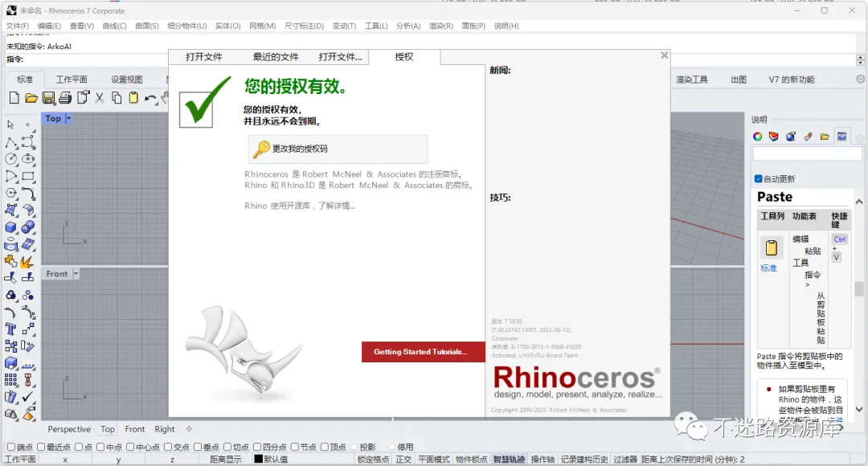The width and height of the screenshot is (868, 466).
Task: Click the New file icon in the standard toolbar
Action: (x=14, y=98)
